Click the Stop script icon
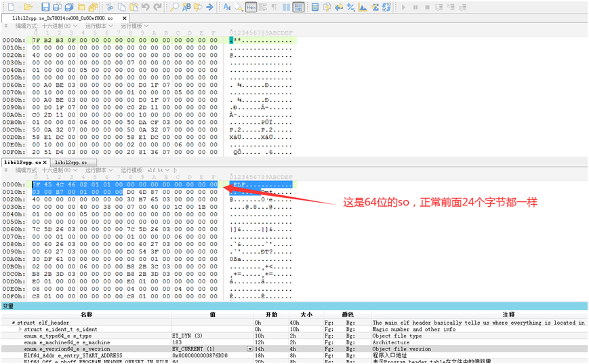589x364 pixels. point(427,7)
